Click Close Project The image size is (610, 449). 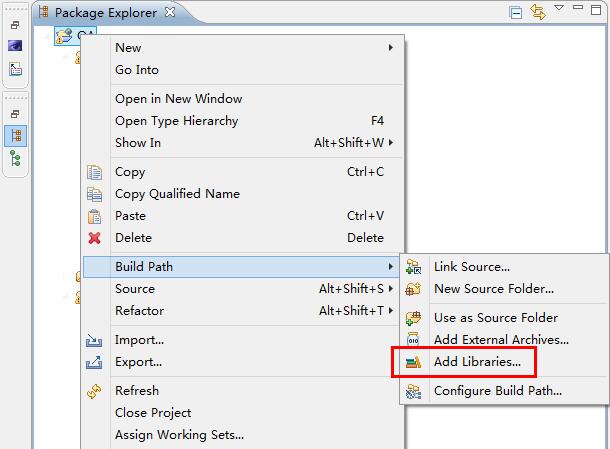point(153,413)
